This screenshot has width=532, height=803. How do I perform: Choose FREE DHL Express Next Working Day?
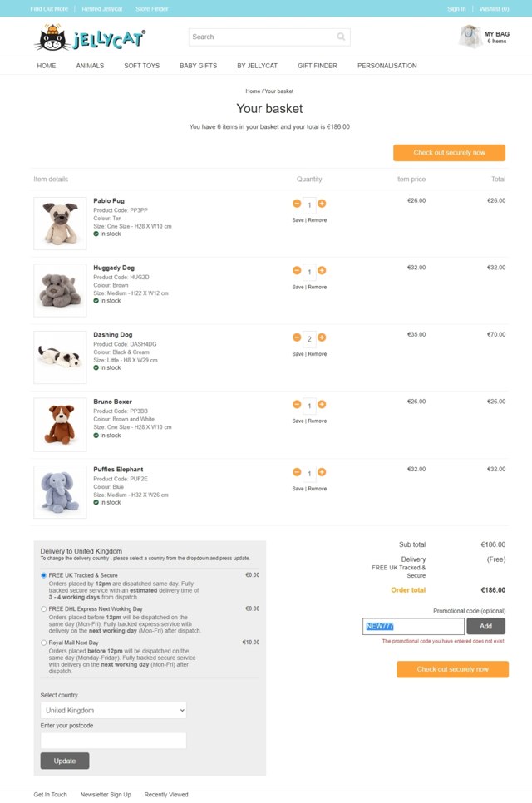coord(44,609)
